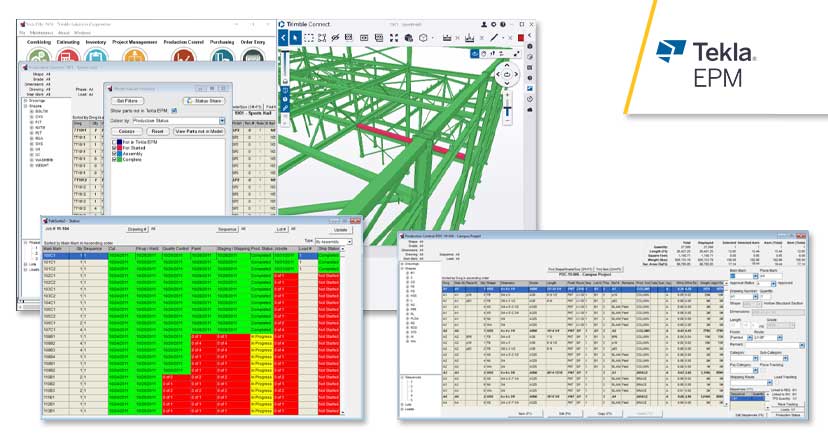The image size is (828, 442).
Task: Click the clip plane vertical slider at left
Action: (285, 66)
